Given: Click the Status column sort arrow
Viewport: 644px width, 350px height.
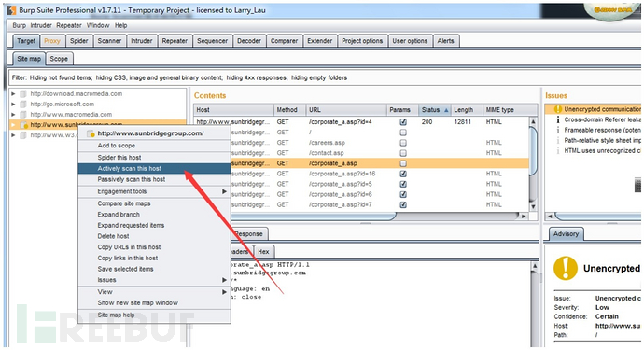Looking at the screenshot, I should point(446,110).
